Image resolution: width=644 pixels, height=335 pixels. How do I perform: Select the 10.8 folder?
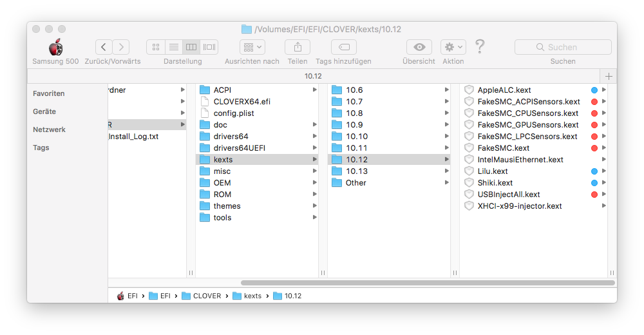pyautogui.click(x=389, y=113)
